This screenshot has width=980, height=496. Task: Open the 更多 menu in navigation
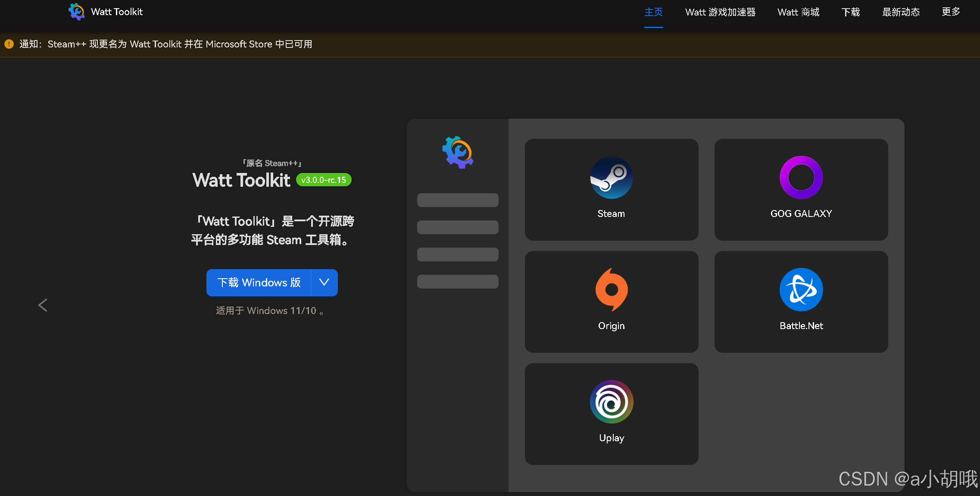pyautogui.click(x=951, y=12)
